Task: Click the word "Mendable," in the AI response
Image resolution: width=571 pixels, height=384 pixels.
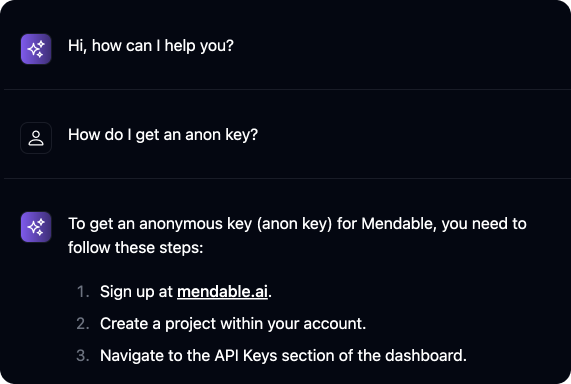Action: [399, 224]
